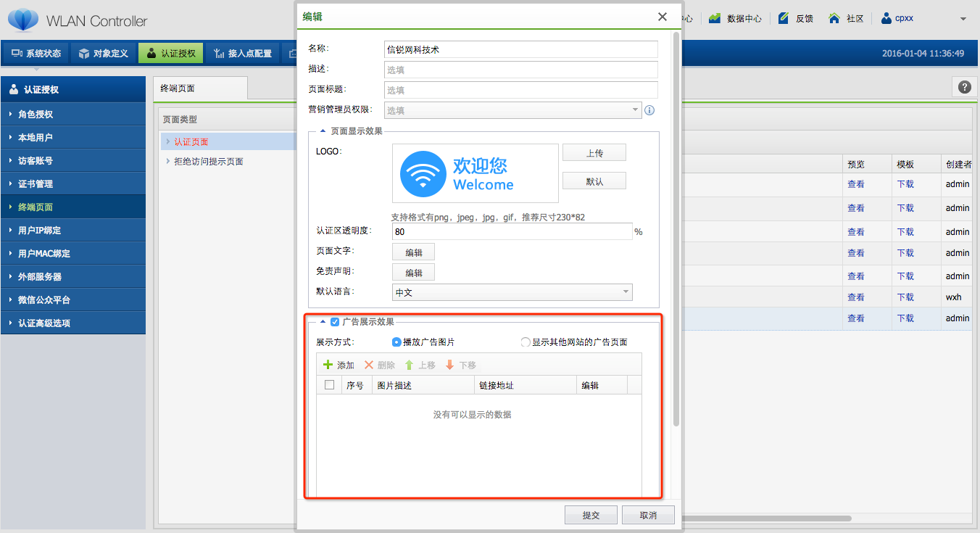The image size is (980, 533).
Task: Click the 编辑 button next to 免责声明
Action: 413,272
